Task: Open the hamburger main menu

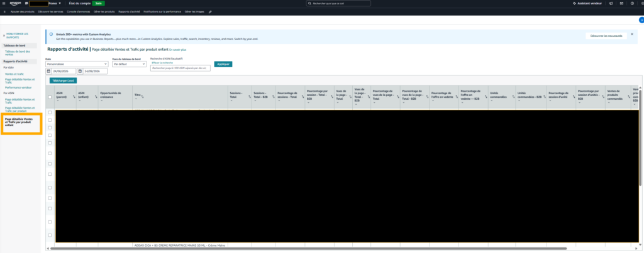Action: [x=3, y=3]
